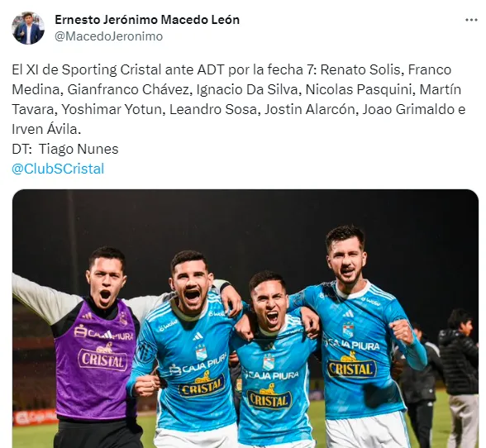
Task: Select the tweet text listing the XI lineup
Action: click(239, 99)
